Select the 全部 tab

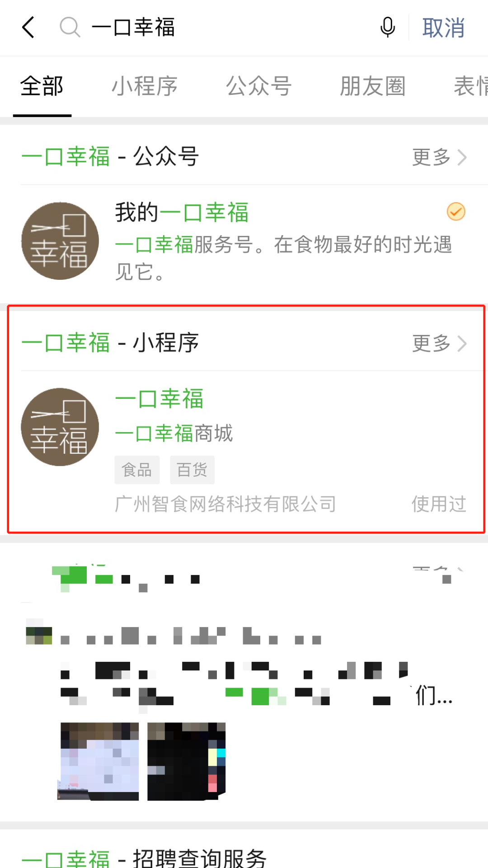[42, 86]
